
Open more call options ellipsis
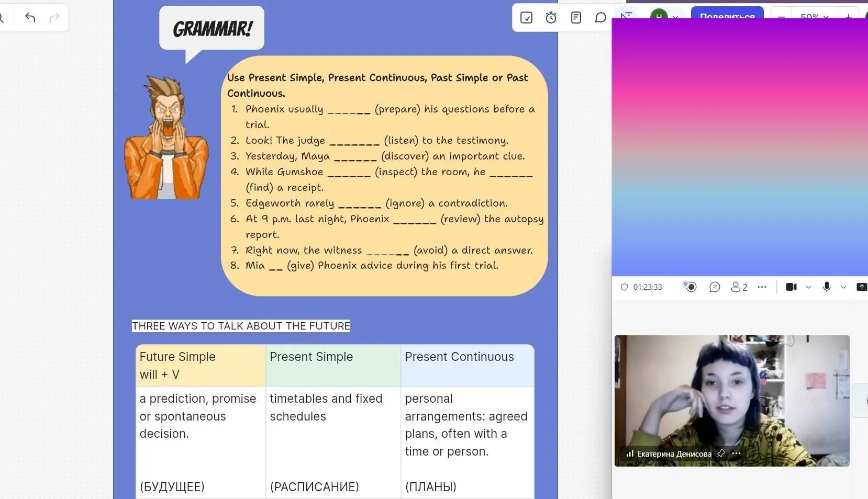click(762, 287)
